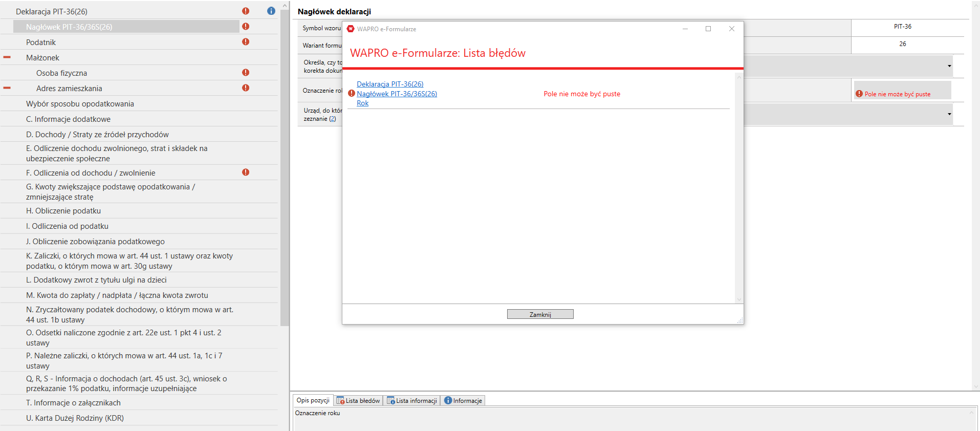Click value 26 in Wariant formularza row

(902, 44)
